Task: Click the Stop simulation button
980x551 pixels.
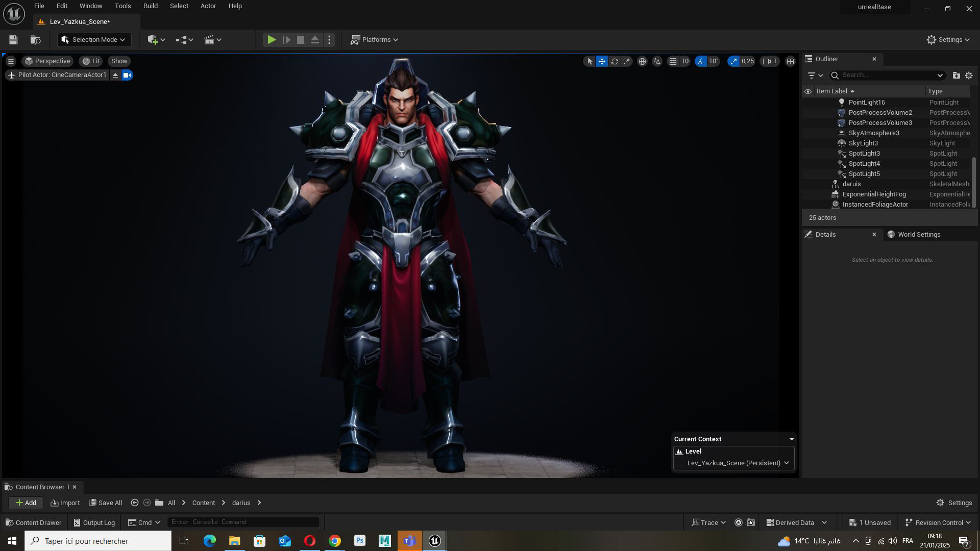Action: coord(301,40)
